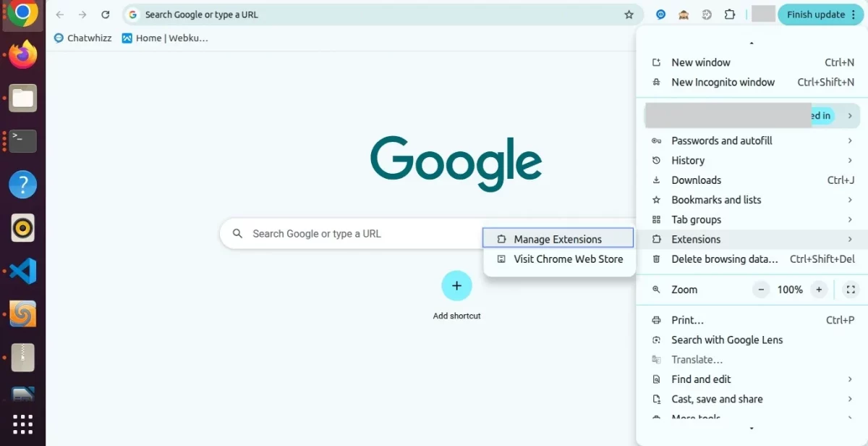Launch Visual Studio Code from the dock
This screenshot has width=868, height=446.
[x=22, y=272]
